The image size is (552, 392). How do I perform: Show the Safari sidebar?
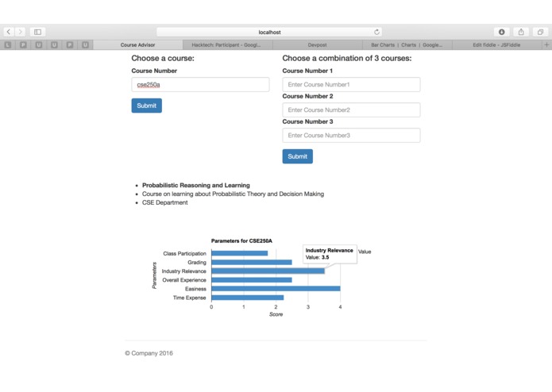(x=37, y=32)
